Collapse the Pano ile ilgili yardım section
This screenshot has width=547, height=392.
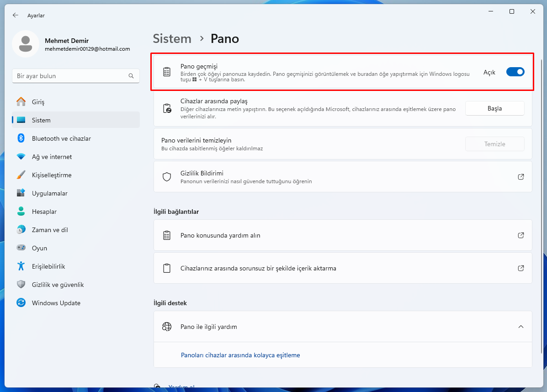click(520, 327)
